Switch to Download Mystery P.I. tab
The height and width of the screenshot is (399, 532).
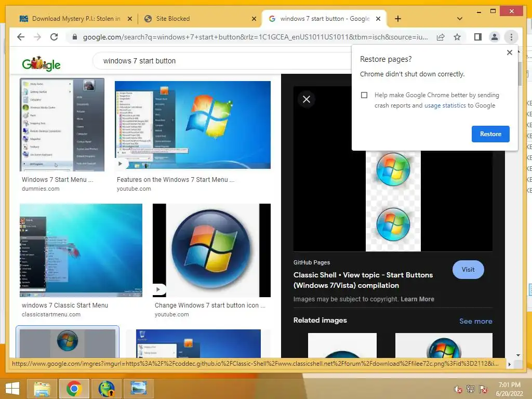click(70, 19)
